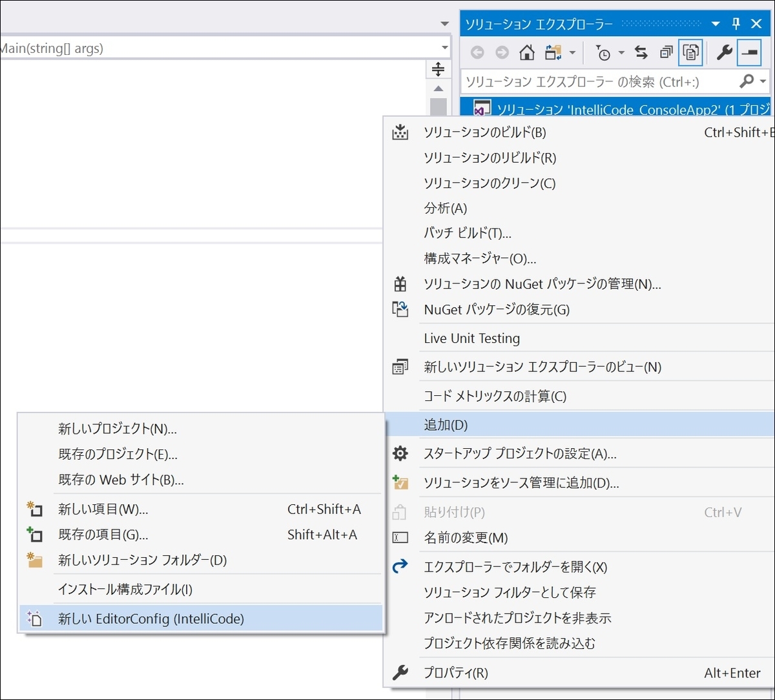Click the Switch Views folder icon
775x700 pixels.
click(553, 53)
